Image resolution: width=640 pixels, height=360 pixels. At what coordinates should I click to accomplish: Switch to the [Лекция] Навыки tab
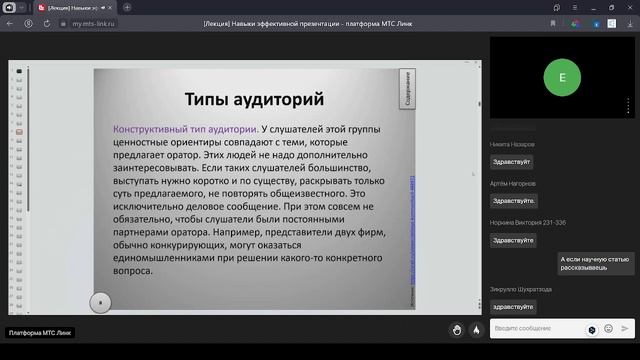72,8
